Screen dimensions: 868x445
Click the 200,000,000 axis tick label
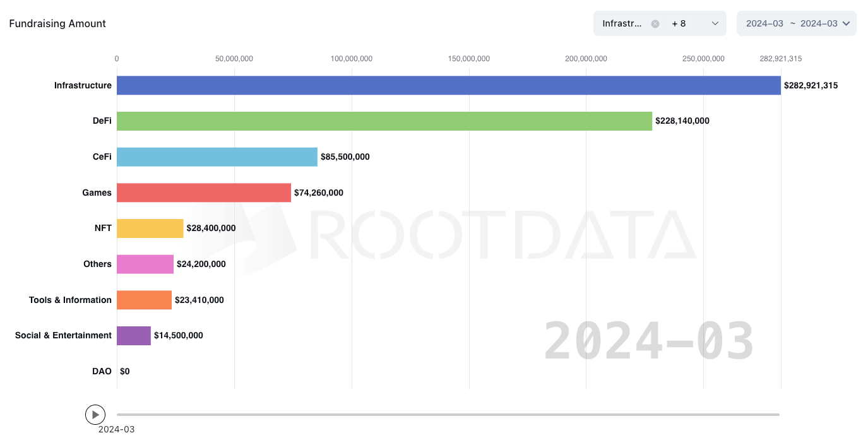(x=586, y=59)
